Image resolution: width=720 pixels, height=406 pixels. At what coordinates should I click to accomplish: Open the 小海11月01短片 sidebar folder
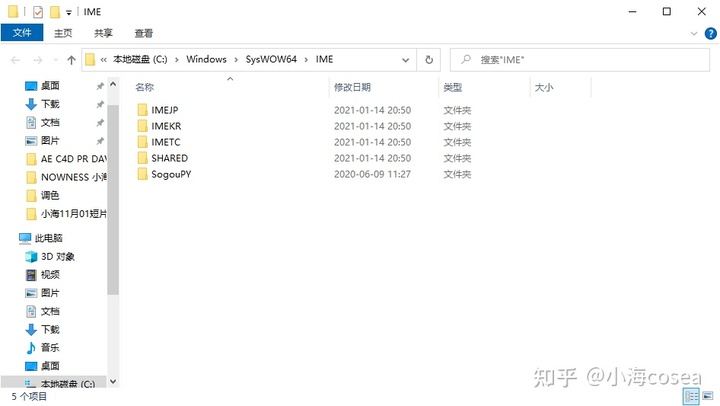66,214
